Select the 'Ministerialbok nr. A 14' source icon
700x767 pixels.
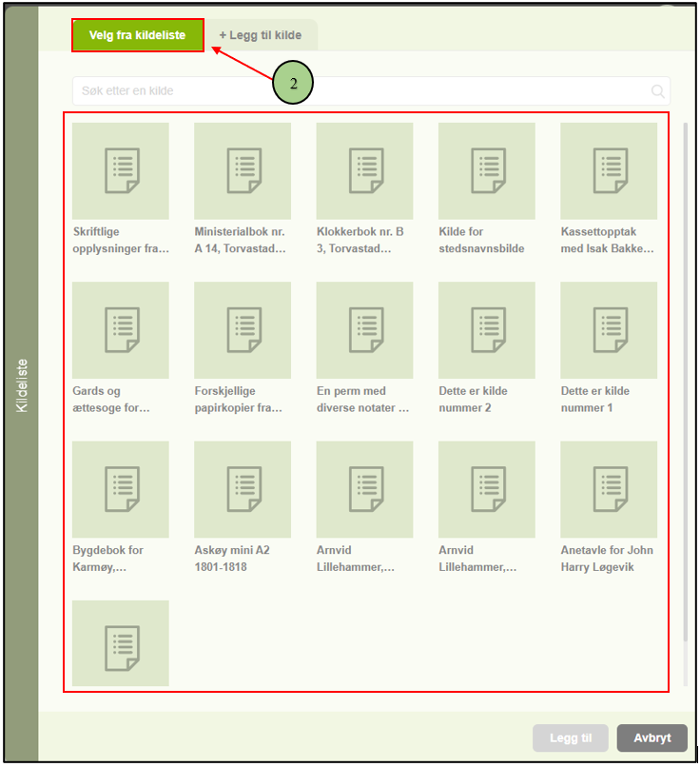[243, 171]
